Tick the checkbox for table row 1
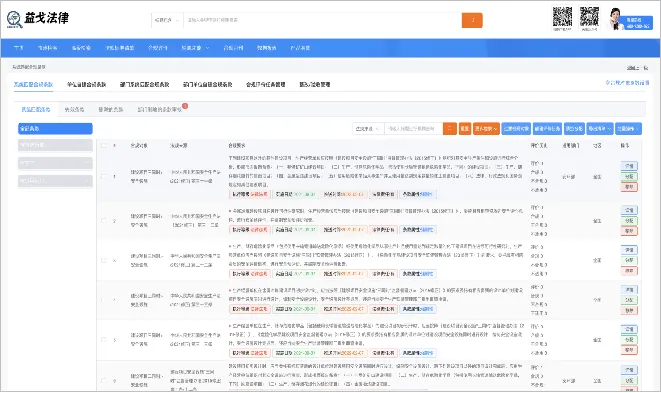 [104, 176]
